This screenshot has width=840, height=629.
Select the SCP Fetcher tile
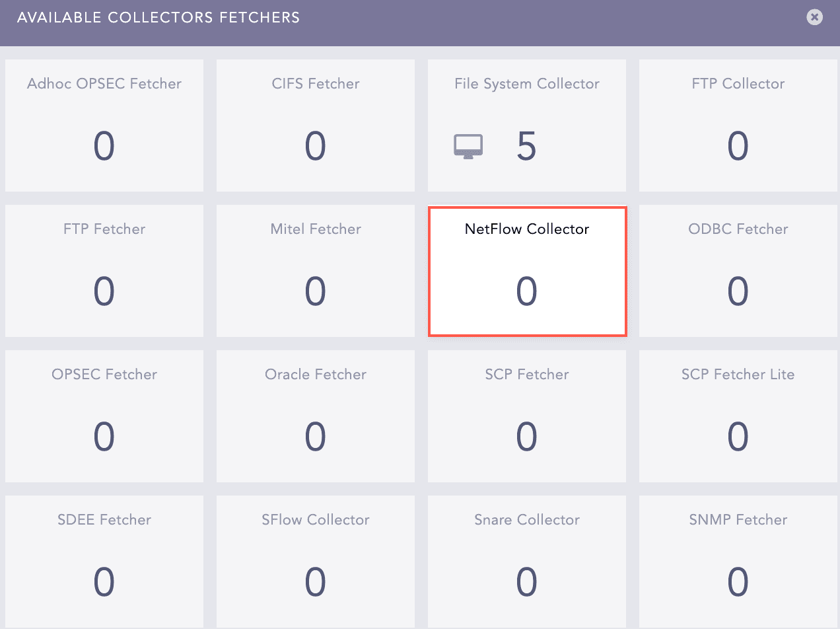click(526, 416)
